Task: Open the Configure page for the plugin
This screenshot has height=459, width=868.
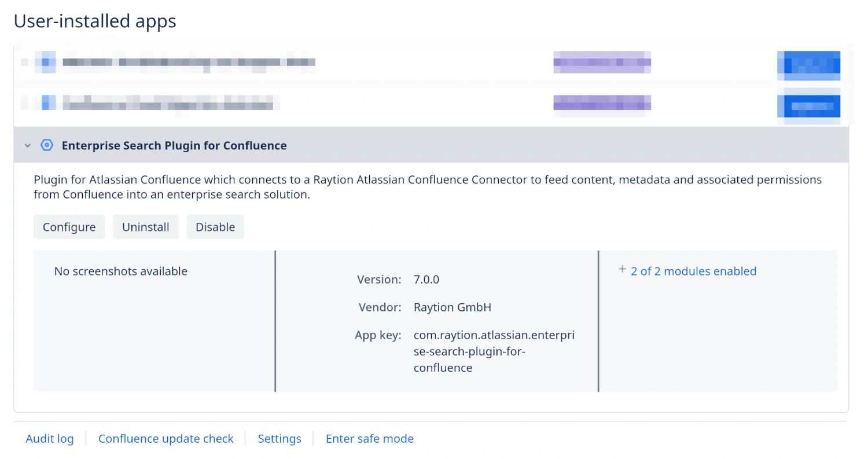Action: [x=69, y=227]
